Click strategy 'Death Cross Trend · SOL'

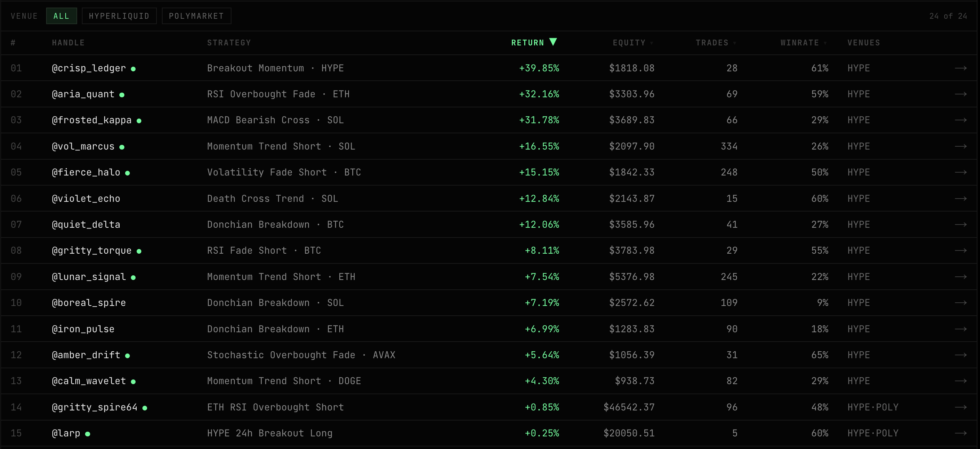(x=272, y=199)
